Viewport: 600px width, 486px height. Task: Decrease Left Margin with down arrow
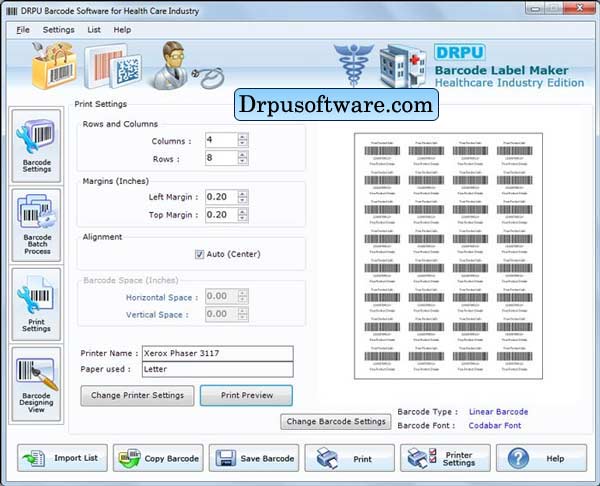click(x=243, y=201)
